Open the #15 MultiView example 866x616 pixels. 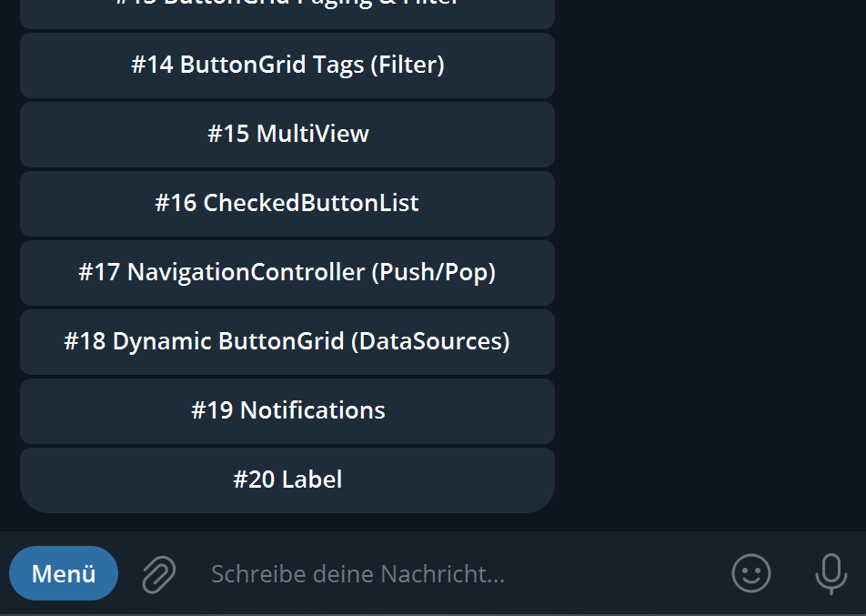287,135
